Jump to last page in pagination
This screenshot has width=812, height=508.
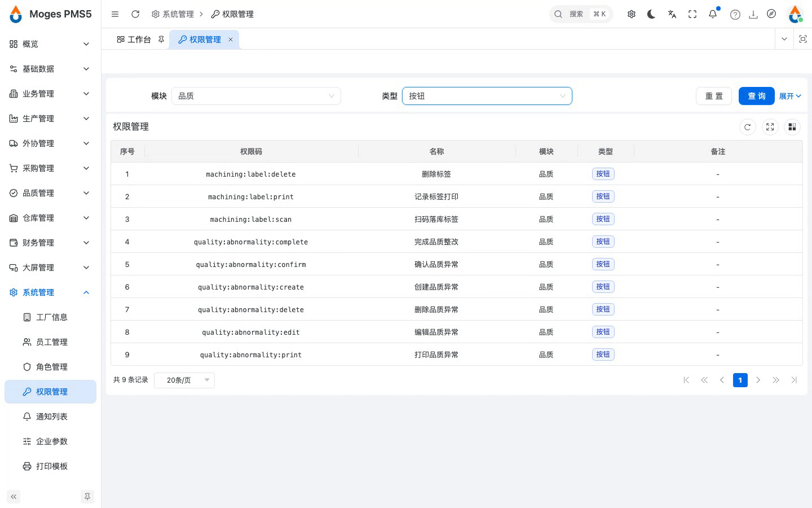click(x=794, y=380)
